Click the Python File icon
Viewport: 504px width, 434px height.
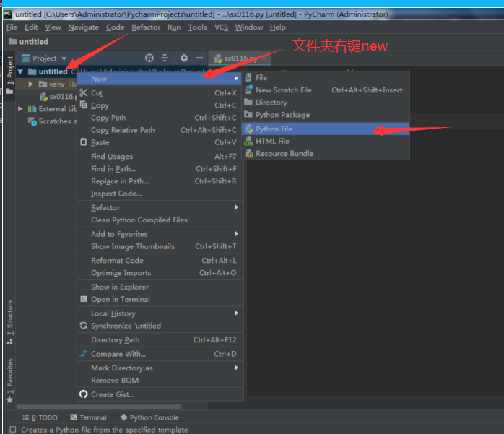click(x=249, y=129)
